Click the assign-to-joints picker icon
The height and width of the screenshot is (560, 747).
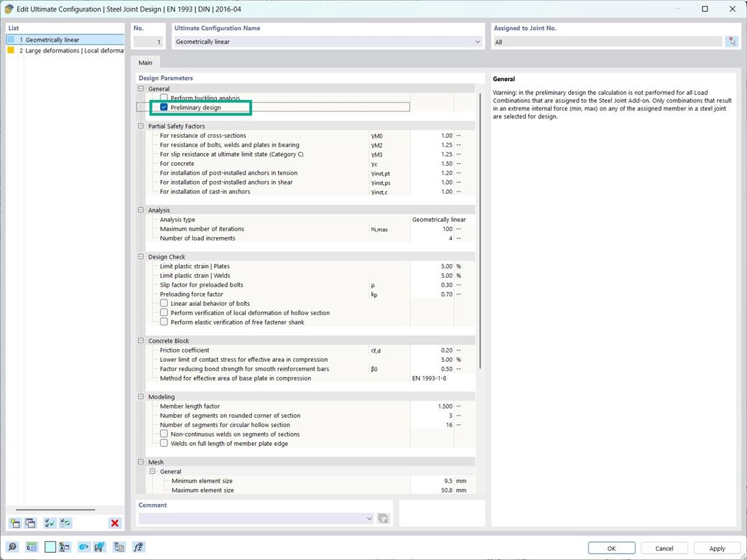[x=732, y=41]
